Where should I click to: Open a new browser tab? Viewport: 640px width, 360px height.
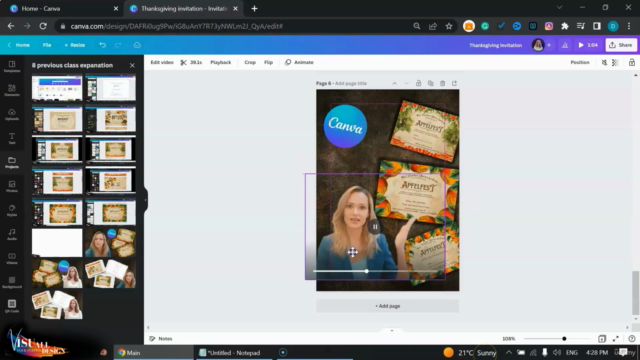[254, 9]
